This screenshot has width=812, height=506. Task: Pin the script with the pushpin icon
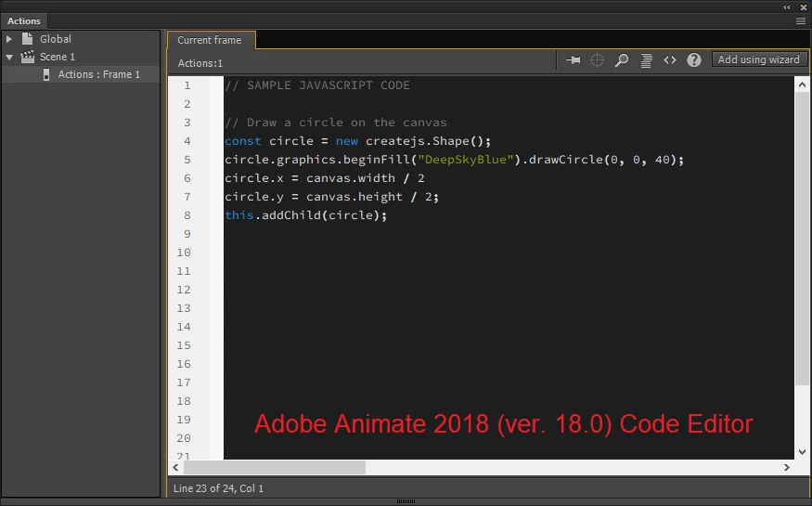(574, 60)
